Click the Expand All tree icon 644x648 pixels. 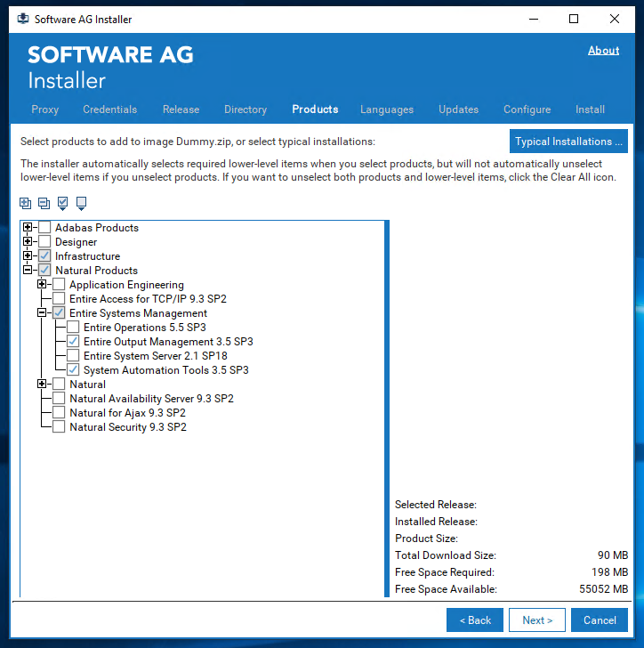25,203
